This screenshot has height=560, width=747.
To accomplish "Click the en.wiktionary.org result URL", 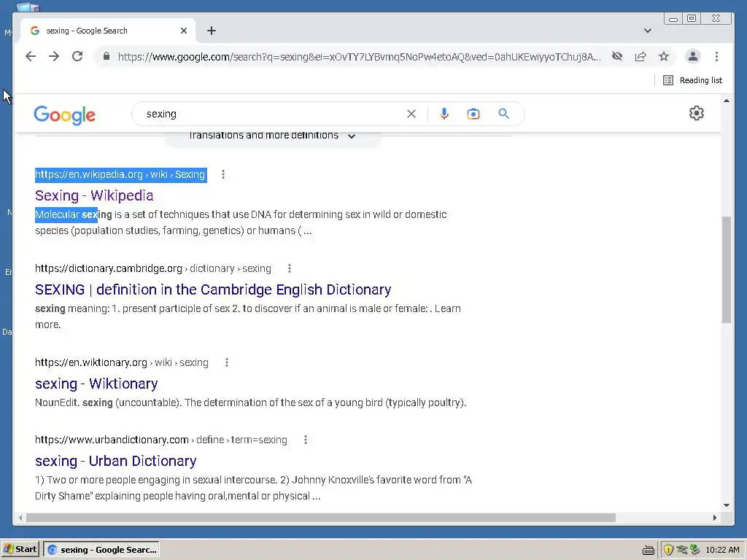I will click(x=122, y=362).
